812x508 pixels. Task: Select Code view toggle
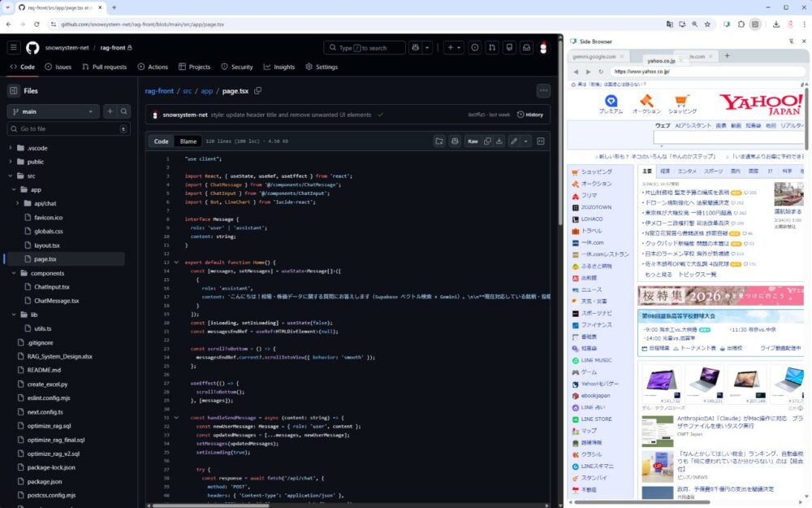pyautogui.click(x=162, y=141)
